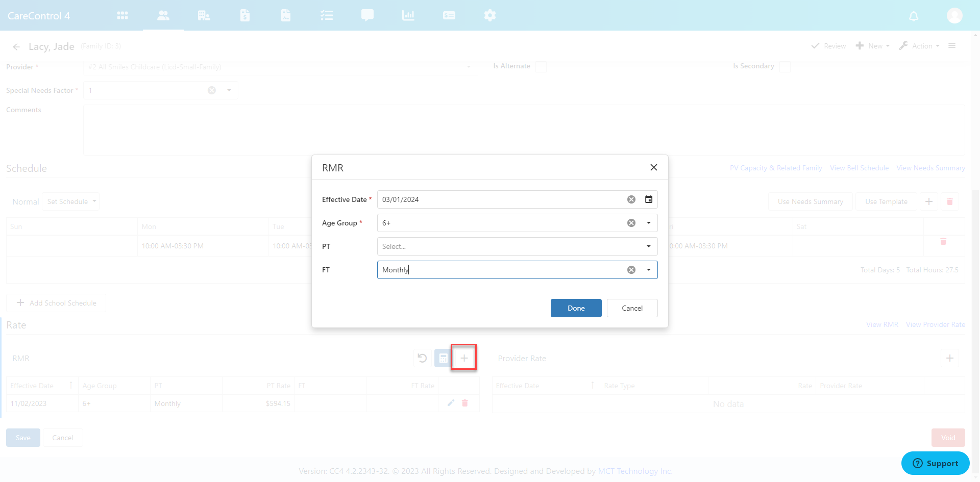Viewport: 980px width, 482px height.
Task: Open the notifications bell icon
Action: [914, 16]
